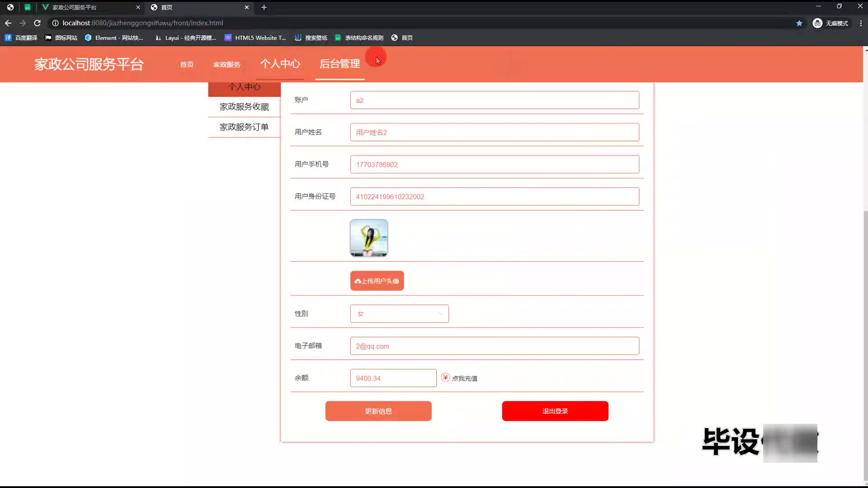Open 家政服务收藏 in the sidebar
The height and width of the screenshot is (488, 868).
click(244, 107)
